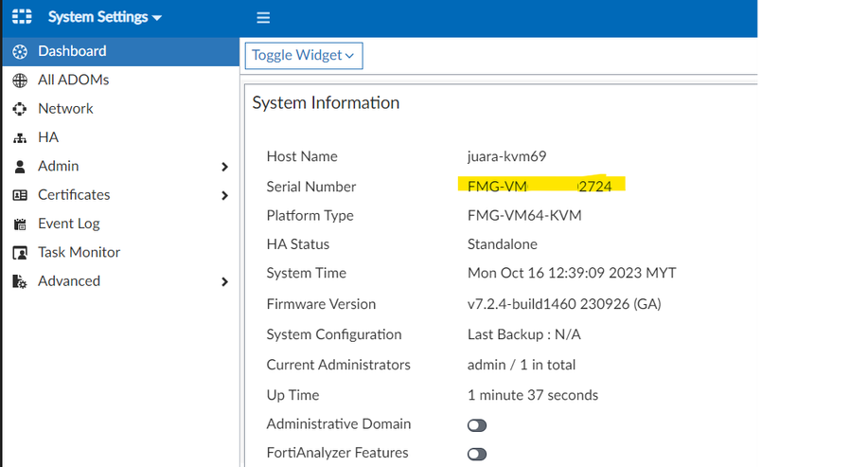Screen dimensions: 868x467
Task: Click the FortiManager grid logo icon
Action: [21, 17]
